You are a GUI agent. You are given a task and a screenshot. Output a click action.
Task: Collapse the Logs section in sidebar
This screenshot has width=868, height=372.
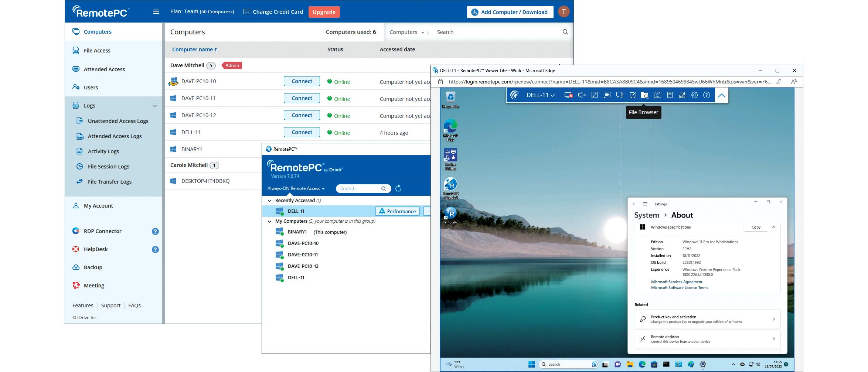tap(155, 106)
